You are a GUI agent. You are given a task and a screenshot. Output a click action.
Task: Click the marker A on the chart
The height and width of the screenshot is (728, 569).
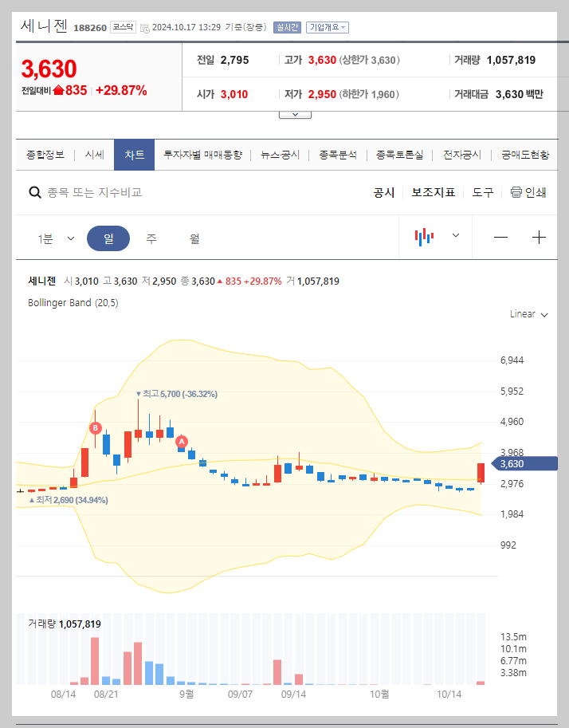click(181, 443)
